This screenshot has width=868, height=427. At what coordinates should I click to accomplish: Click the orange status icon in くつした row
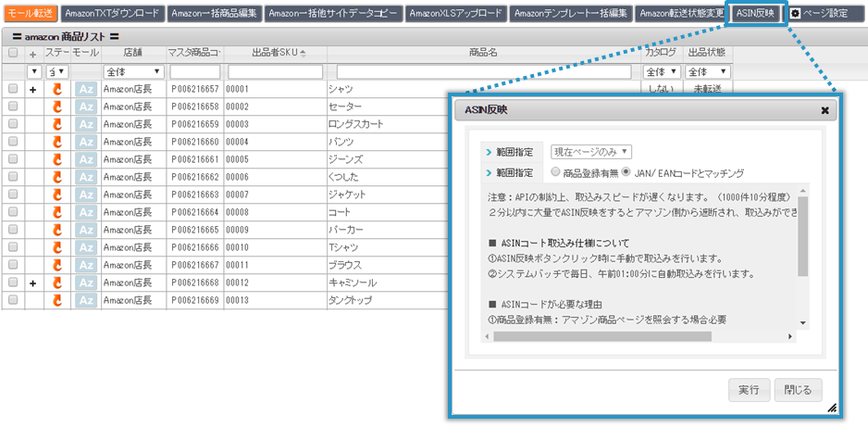pyautogui.click(x=57, y=177)
